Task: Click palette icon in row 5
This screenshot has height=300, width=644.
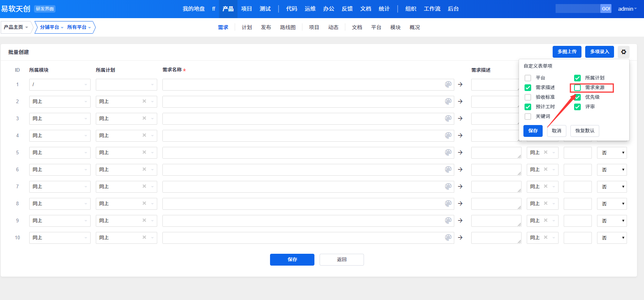Action: pyautogui.click(x=448, y=152)
